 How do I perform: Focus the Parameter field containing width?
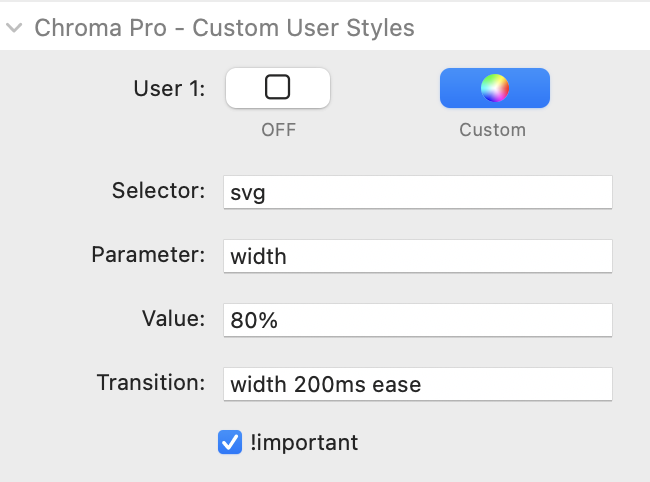pos(418,256)
